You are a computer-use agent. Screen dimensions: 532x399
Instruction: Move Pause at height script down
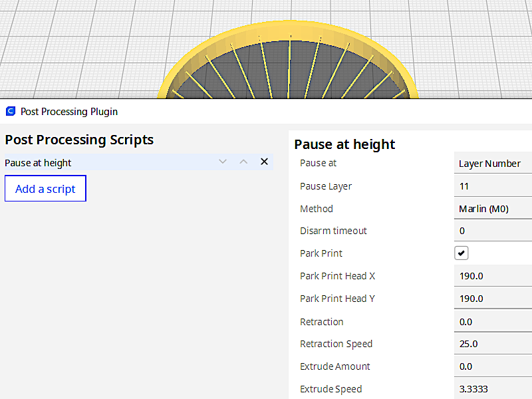[223, 162]
